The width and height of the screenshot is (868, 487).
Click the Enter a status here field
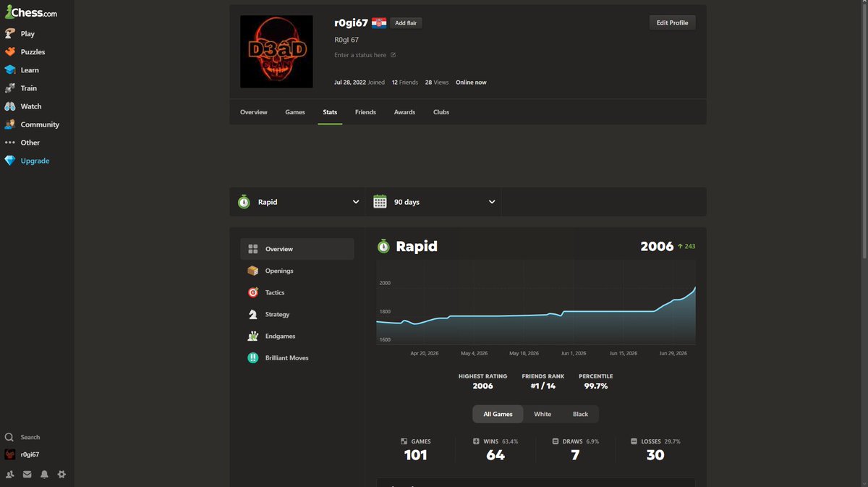pyautogui.click(x=360, y=55)
